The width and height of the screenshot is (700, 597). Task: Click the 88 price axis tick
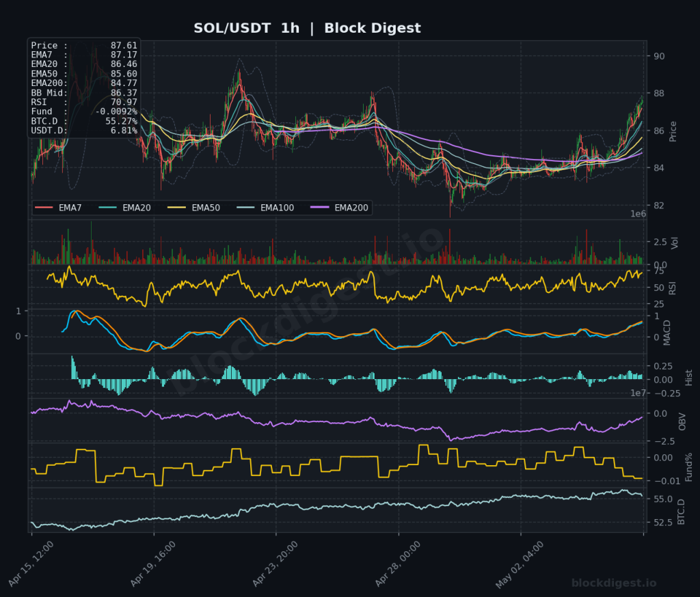[x=659, y=94]
